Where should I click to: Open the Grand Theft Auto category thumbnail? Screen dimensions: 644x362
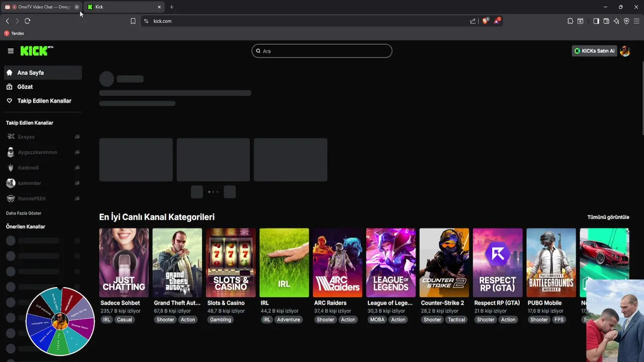tap(177, 262)
